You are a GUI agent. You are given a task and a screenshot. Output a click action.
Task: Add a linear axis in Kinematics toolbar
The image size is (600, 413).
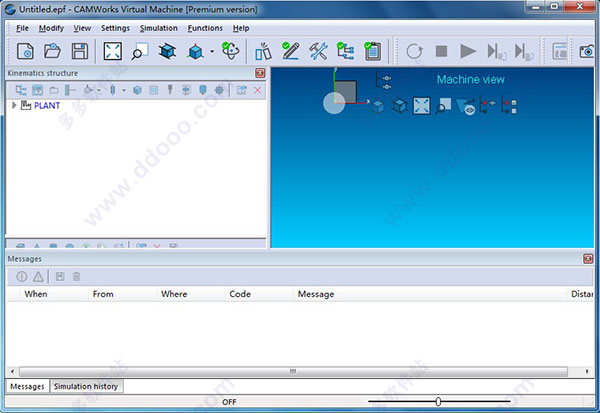(x=70, y=90)
